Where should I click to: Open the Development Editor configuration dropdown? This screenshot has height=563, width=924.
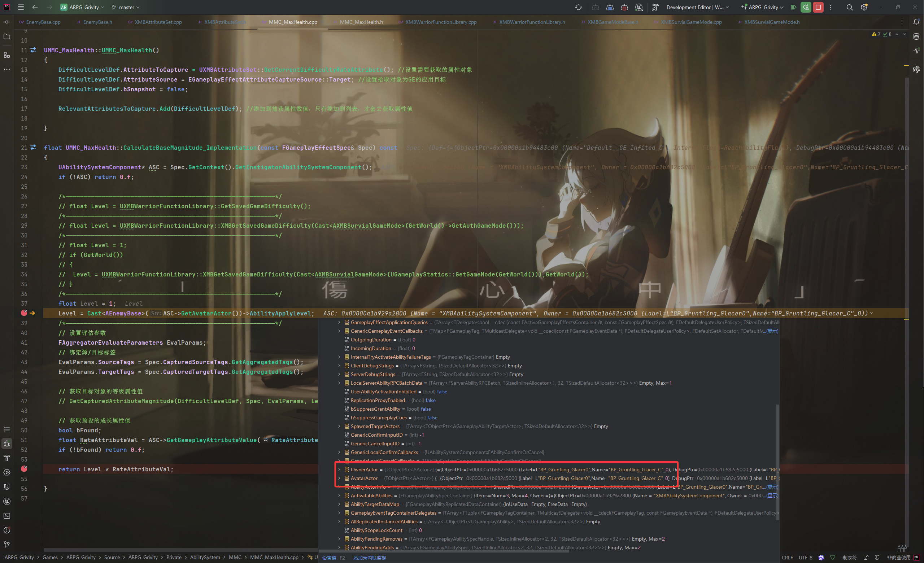697,7
